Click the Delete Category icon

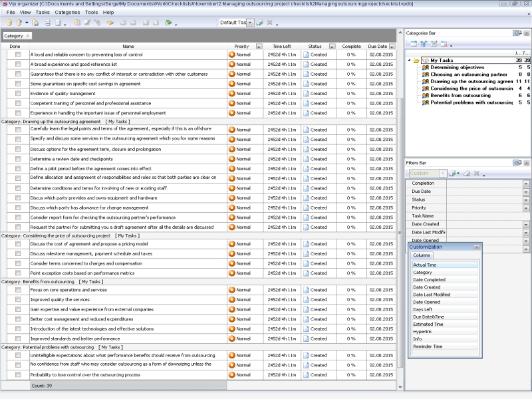tap(444, 44)
